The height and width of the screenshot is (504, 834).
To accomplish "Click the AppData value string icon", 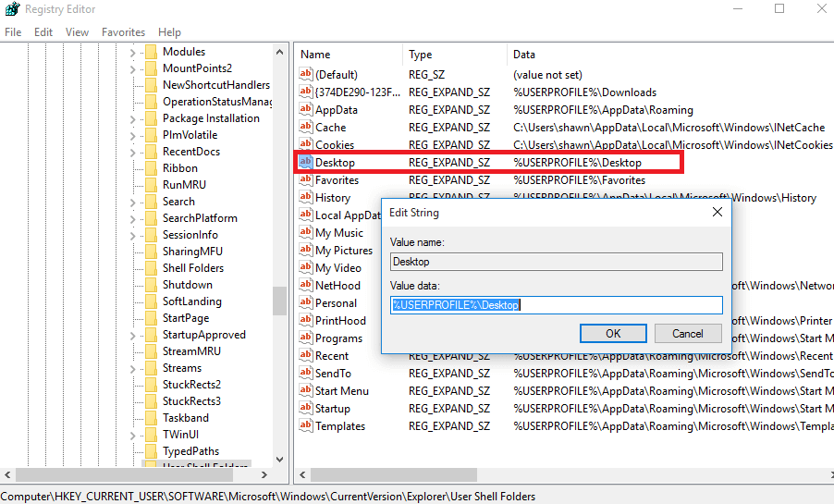I will pos(306,110).
